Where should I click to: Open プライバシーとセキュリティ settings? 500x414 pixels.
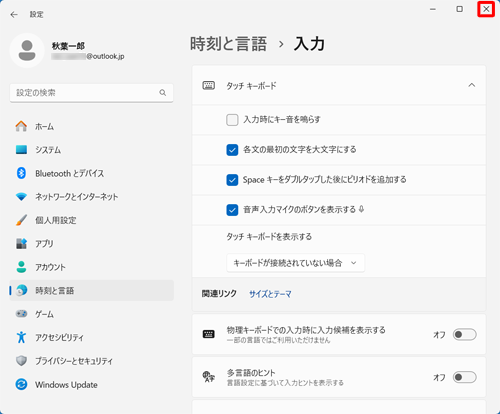[x=92, y=361]
